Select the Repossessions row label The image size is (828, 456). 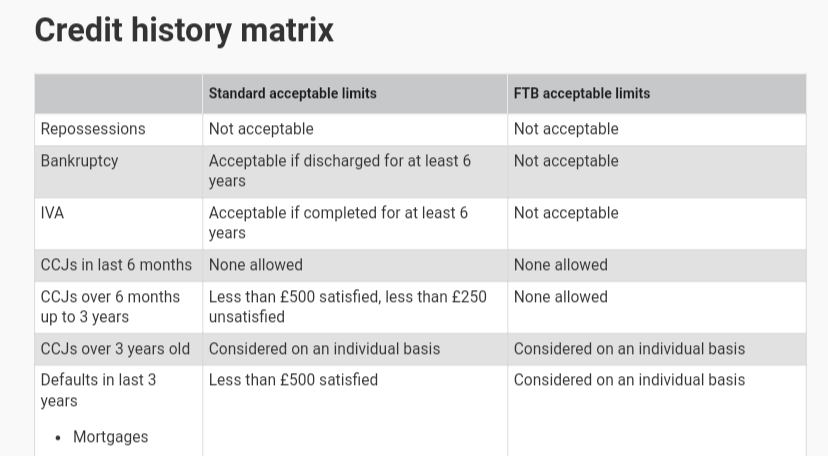click(x=93, y=129)
